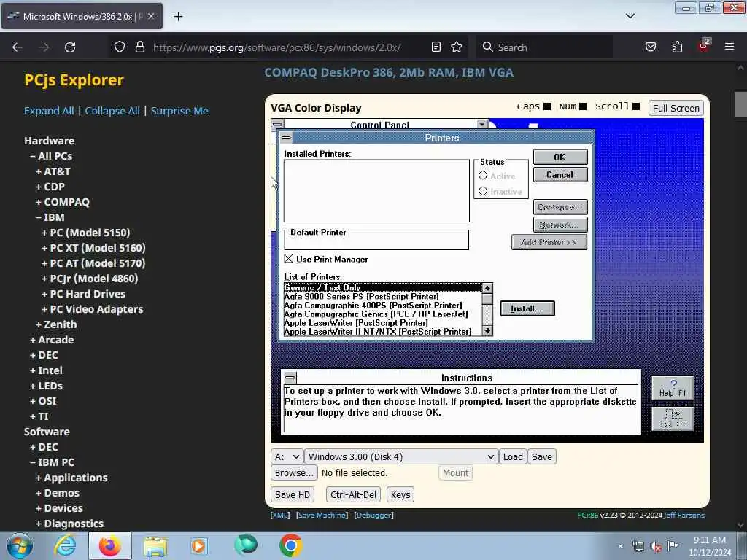
Task: Open the Save Machine link
Action: (322, 516)
